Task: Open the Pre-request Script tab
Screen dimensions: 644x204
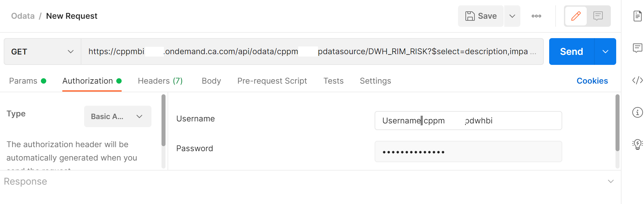Action: (272, 81)
